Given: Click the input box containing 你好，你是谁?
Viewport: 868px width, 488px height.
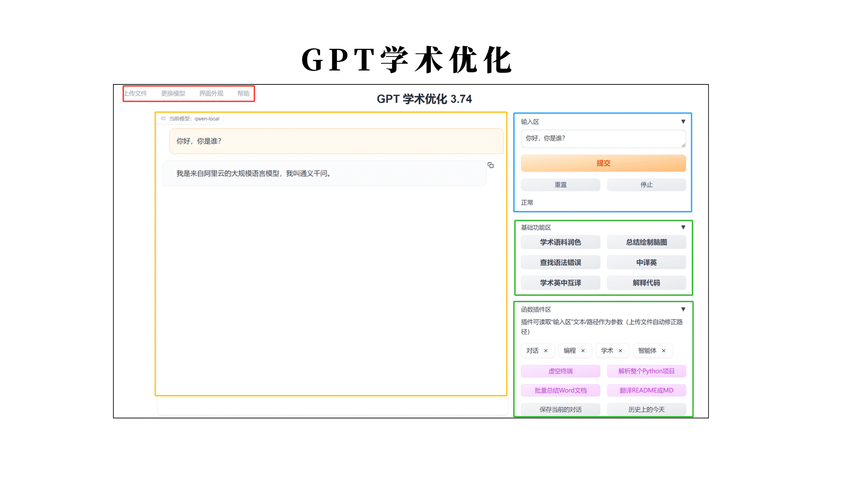Looking at the screenshot, I should (x=603, y=138).
